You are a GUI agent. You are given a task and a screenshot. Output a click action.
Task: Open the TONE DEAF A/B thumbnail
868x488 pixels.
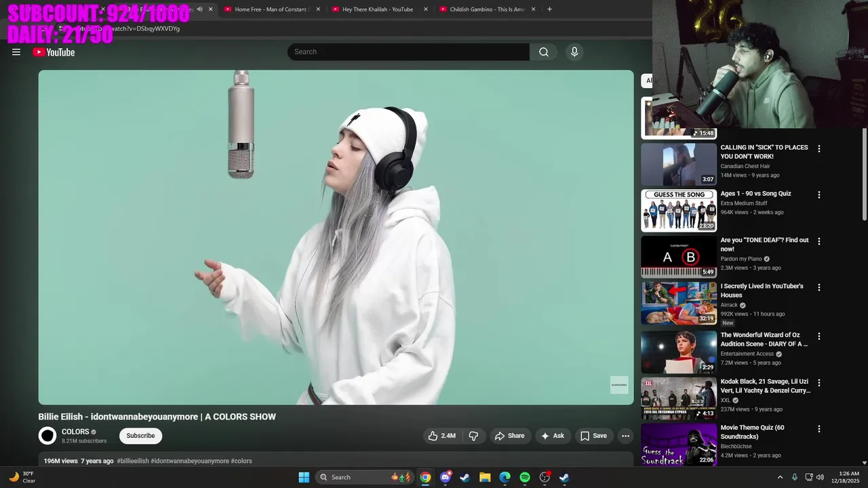679,257
